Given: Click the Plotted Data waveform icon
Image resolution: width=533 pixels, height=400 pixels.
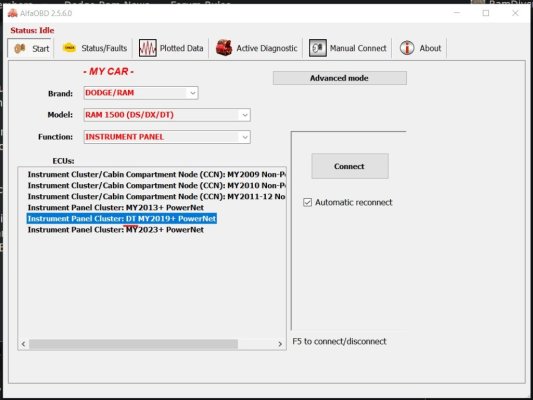Looking at the screenshot, I should click(x=148, y=48).
